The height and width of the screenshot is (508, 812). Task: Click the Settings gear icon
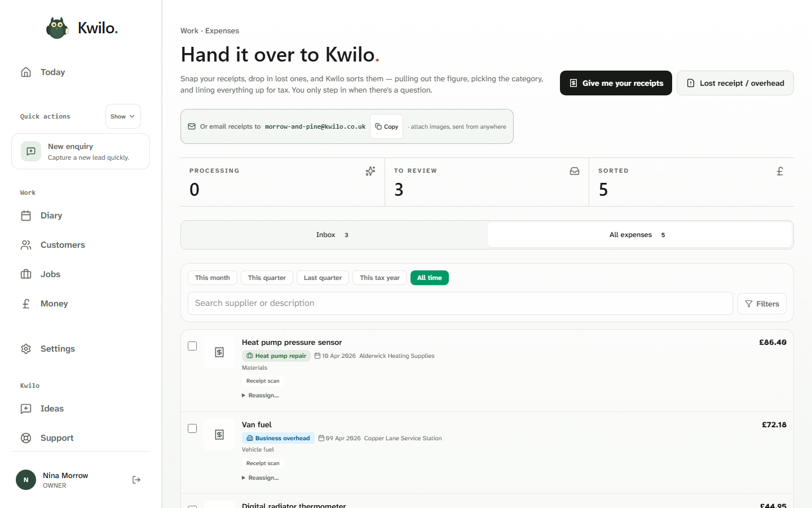pyautogui.click(x=26, y=349)
